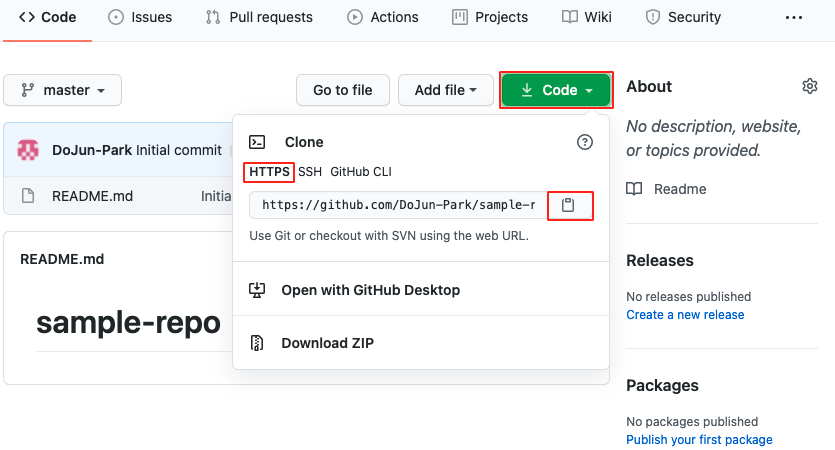This screenshot has width=835, height=450.
Task: Switch to GitHub CLI clone option
Action: pyautogui.click(x=361, y=172)
